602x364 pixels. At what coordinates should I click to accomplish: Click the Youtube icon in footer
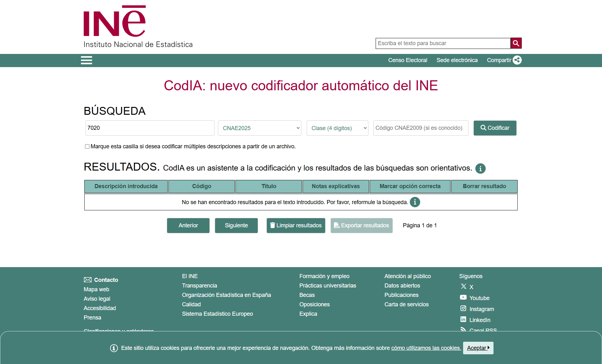click(x=463, y=297)
